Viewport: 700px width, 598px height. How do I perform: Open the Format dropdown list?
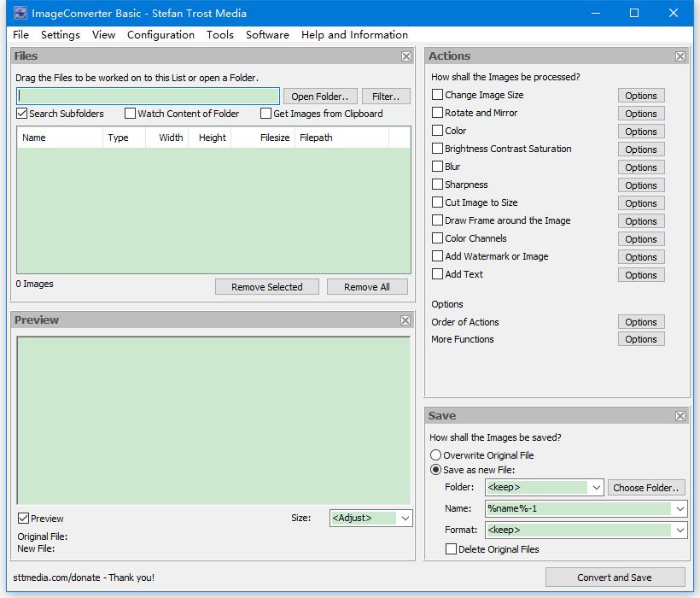[x=680, y=531]
